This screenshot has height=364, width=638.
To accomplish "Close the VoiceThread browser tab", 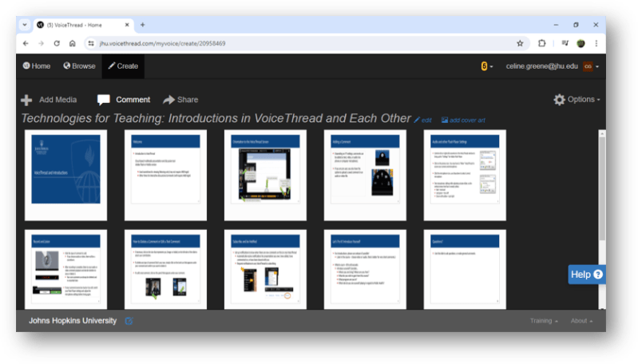I will click(126, 25).
